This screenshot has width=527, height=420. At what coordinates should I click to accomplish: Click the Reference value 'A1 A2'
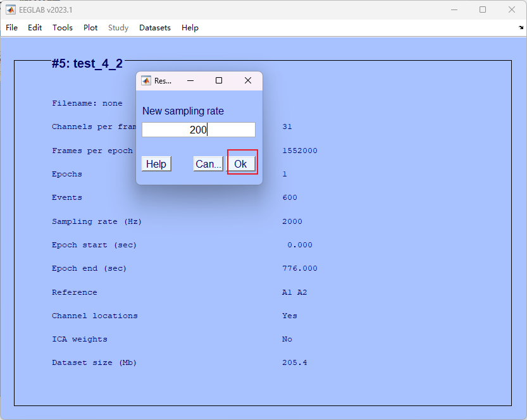click(x=294, y=292)
